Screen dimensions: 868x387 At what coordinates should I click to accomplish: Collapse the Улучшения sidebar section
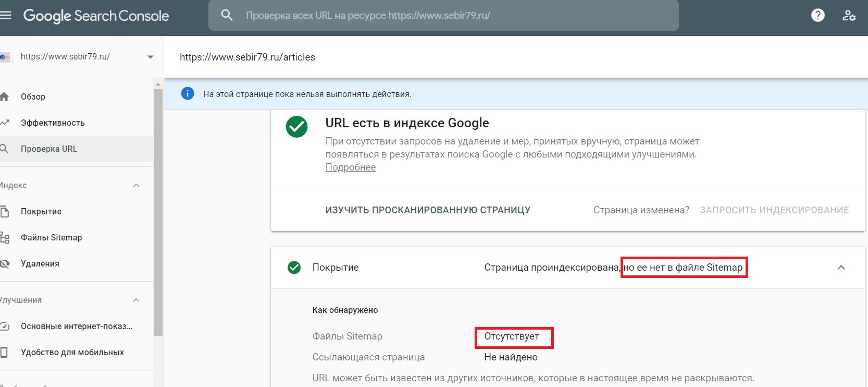pos(136,300)
